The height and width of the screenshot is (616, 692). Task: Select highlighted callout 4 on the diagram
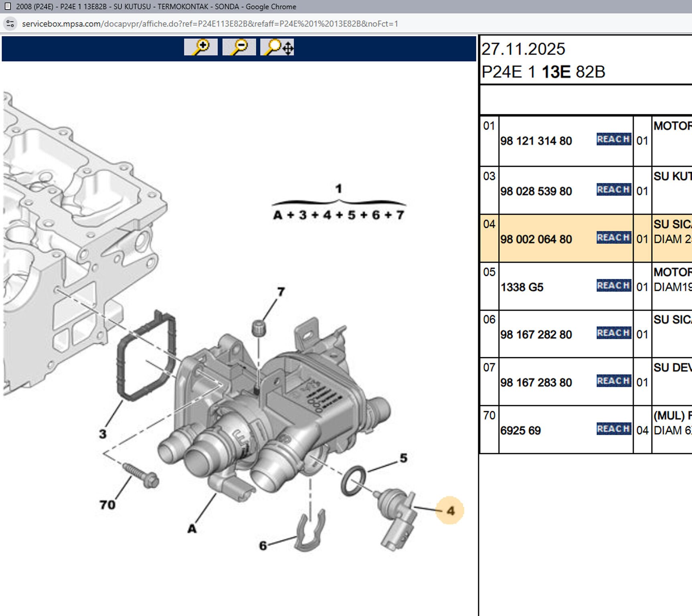[x=450, y=511]
